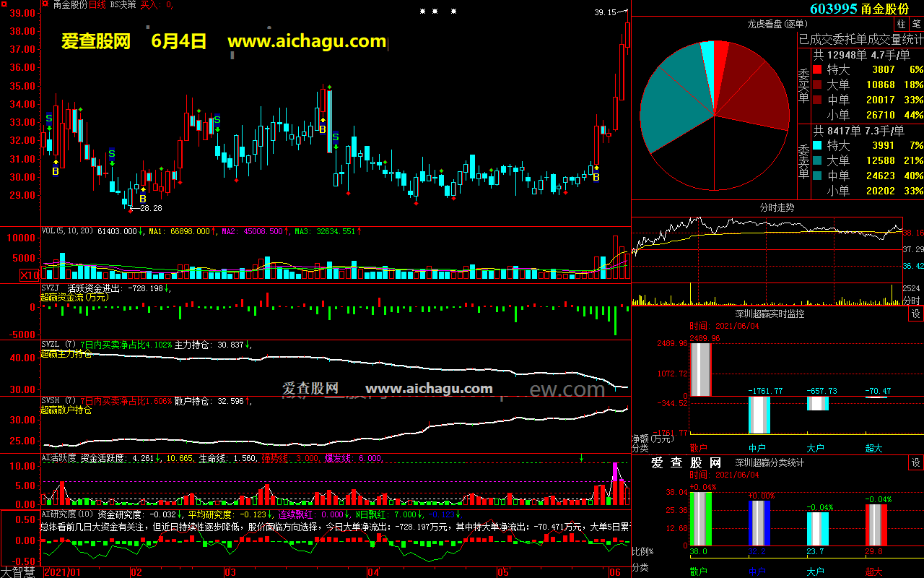Click the gear icon above the price axis
The width and height of the screenshot is (924, 578).
coord(6,4)
